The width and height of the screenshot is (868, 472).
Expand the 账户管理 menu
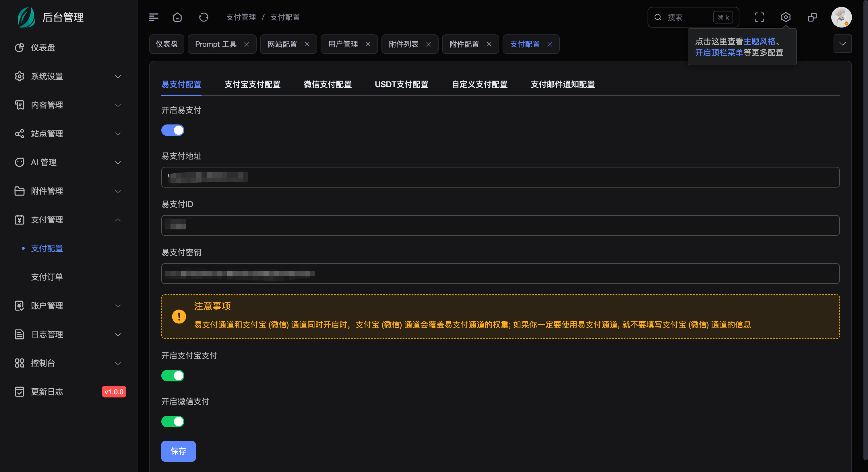[118, 306]
